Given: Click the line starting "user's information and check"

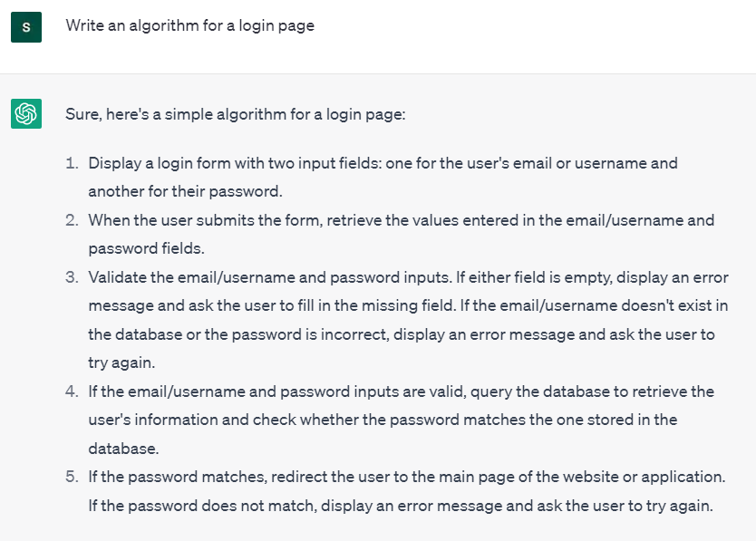Looking at the screenshot, I should (383, 420).
